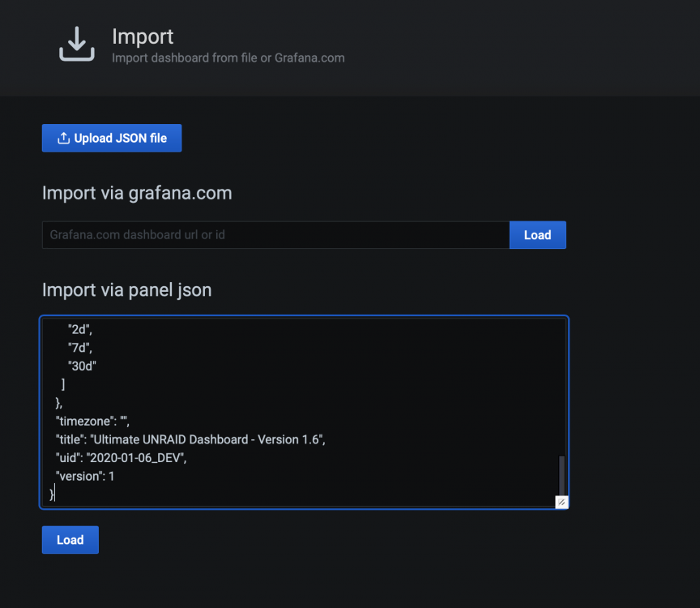Click the Import via grafana.com heading
The image size is (700, 608).
pos(137,193)
